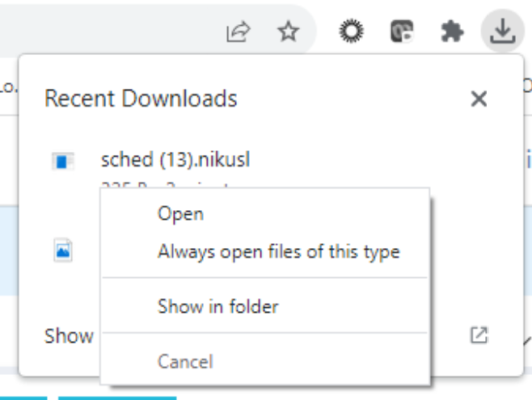Screen dimensions: 532x400
Task: Click the sched (13).nikusl file type icon
Action: point(63,162)
